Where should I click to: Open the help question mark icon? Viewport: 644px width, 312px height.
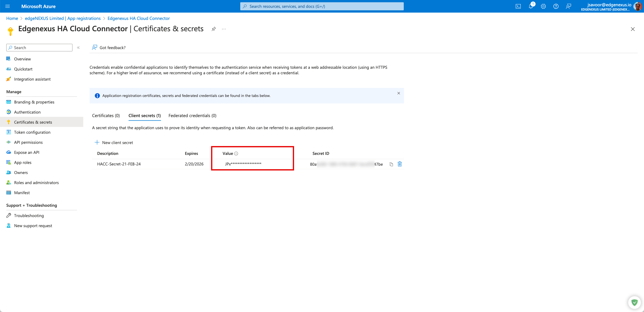(x=556, y=6)
